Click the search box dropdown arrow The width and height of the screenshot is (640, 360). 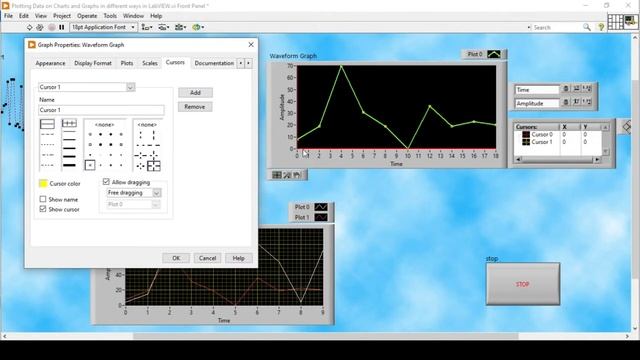click(529, 27)
